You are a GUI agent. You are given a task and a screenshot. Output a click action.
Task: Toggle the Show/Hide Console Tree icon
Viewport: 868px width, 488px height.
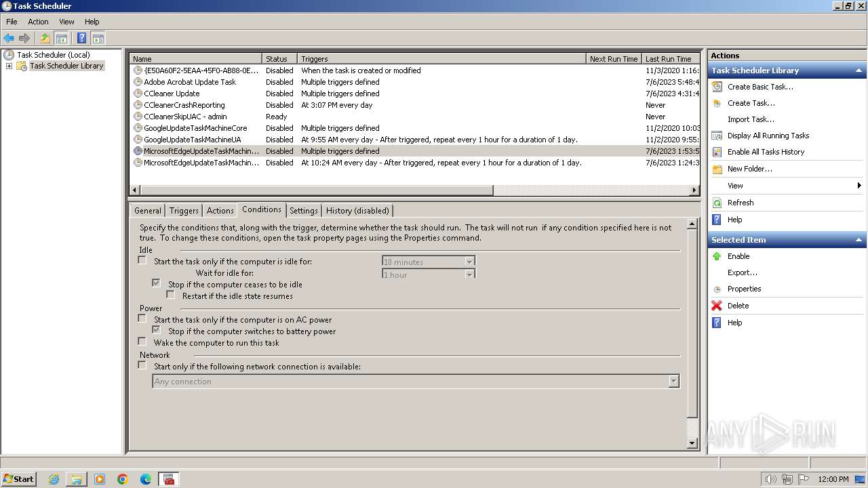61,39
